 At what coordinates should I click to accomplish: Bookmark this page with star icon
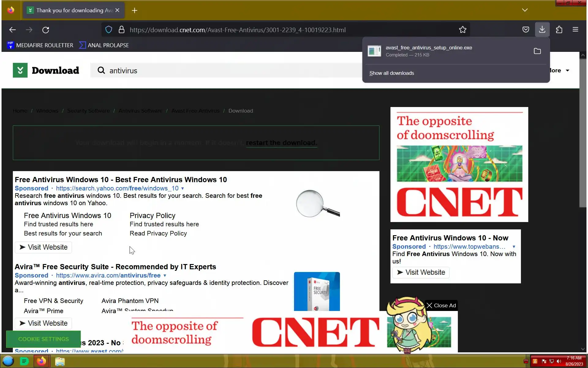[462, 30]
